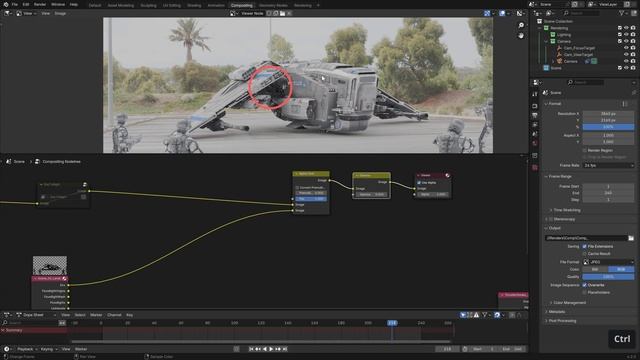Hide the Lighting collection using its eye icon
This screenshot has width=640, height=360.
point(626,35)
